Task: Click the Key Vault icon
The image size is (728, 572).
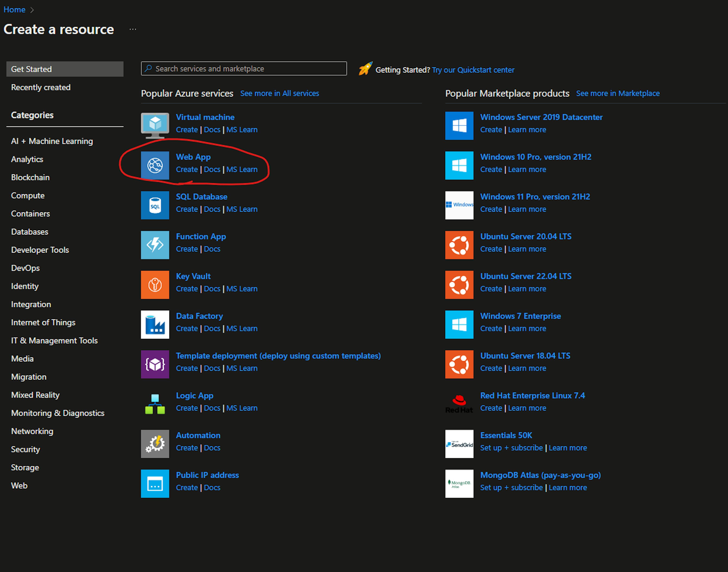Action: (x=155, y=285)
